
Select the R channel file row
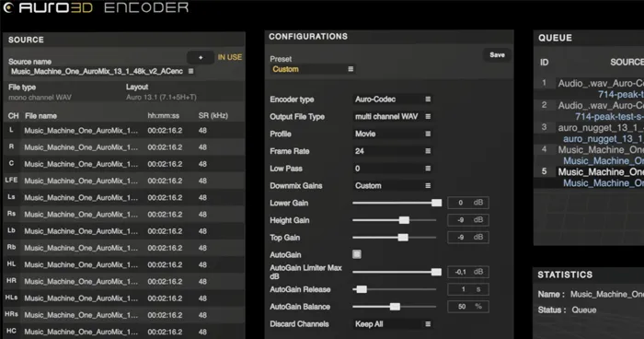124,146
